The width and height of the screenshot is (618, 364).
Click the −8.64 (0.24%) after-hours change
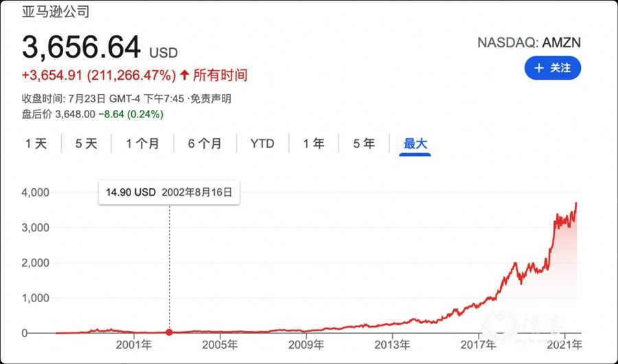[x=131, y=115]
